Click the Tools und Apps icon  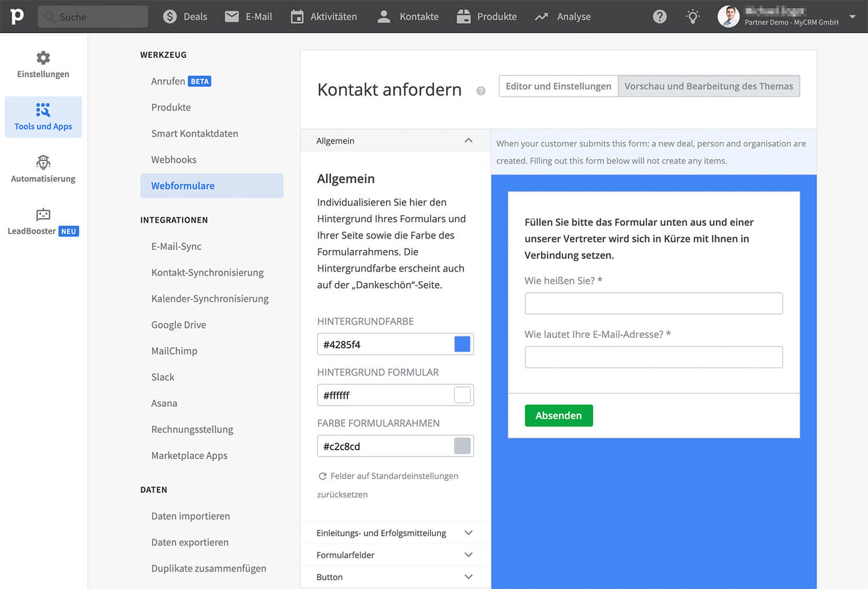click(43, 110)
